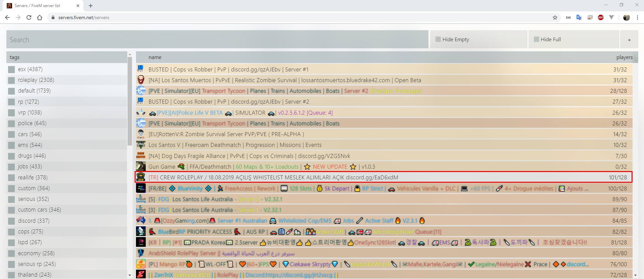
Task: Click the 101/128 player count
Action: tap(618, 177)
